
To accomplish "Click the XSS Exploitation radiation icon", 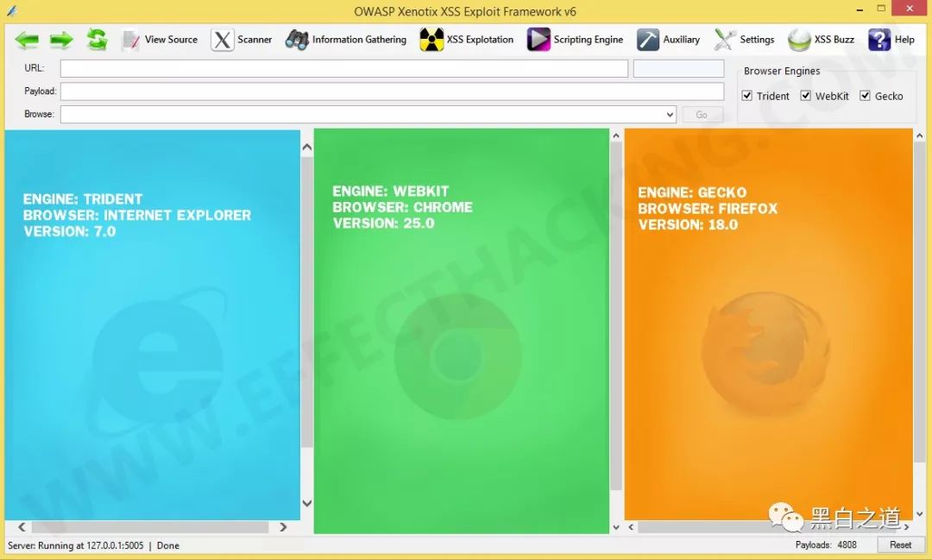I will (x=431, y=40).
